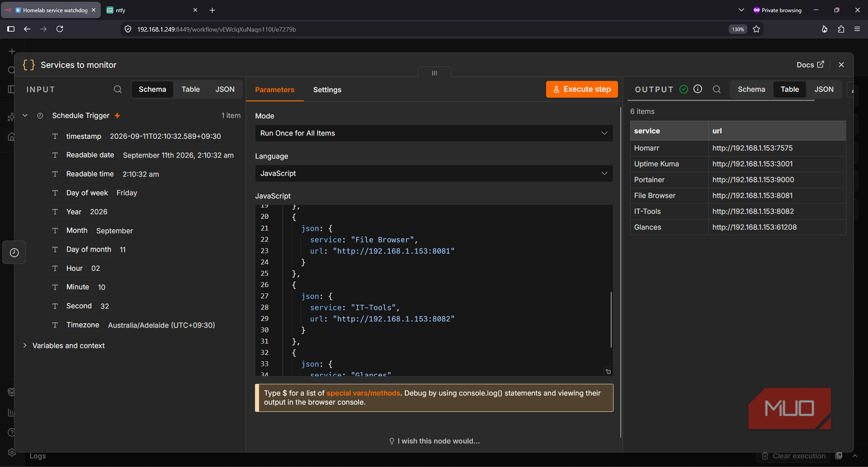This screenshot has height=467, width=868.
Task: Click the Logs label at the bottom
Action: tap(38, 456)
